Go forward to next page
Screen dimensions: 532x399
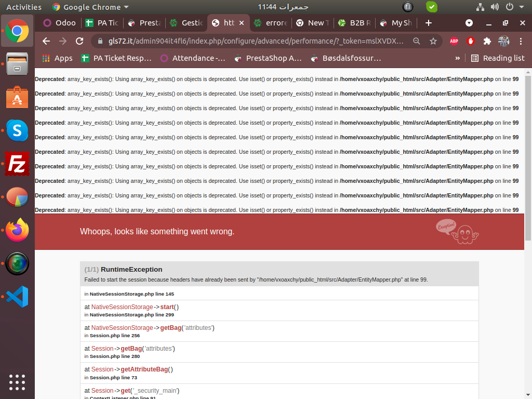(x=63, y=41)
